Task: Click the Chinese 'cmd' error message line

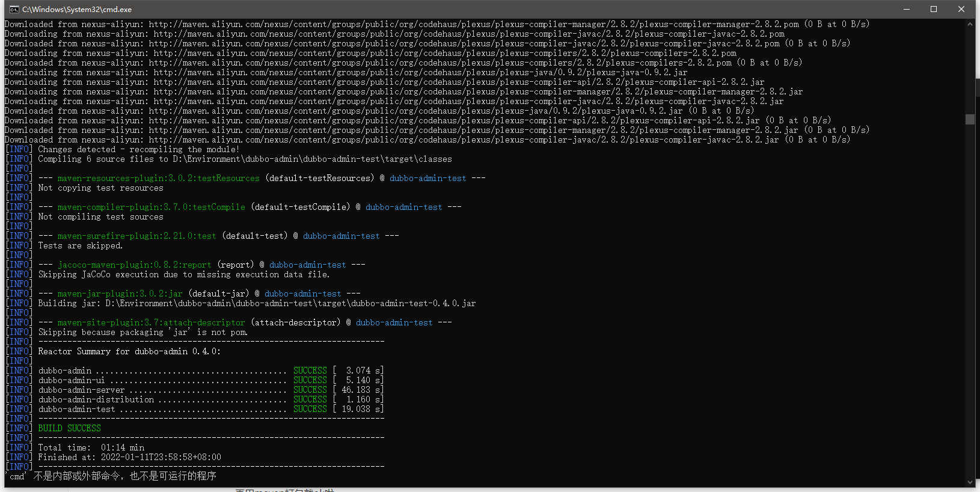Action: (x=111, y=476)
